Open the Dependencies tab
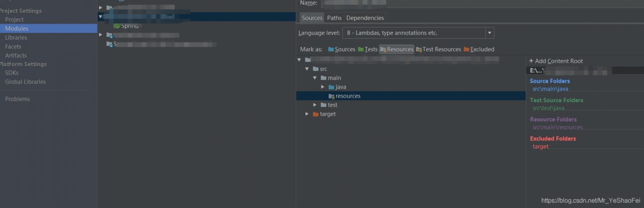644x208 pixels. 365,18
